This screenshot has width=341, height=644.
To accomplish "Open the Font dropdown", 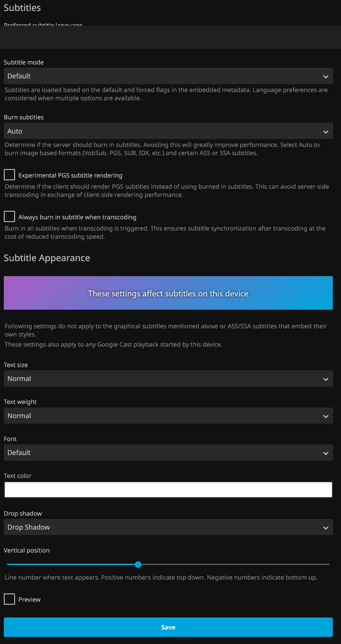I will [164, 453].
